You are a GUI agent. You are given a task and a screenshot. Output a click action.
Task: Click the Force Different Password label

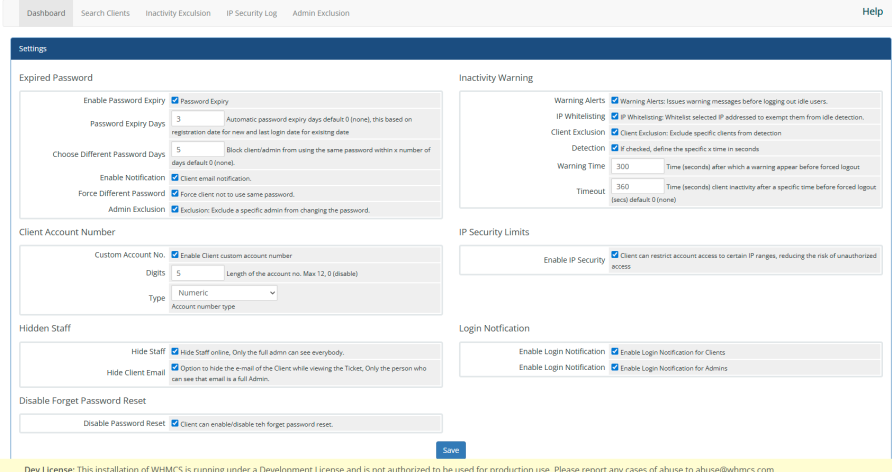click(x=122, y=193)
